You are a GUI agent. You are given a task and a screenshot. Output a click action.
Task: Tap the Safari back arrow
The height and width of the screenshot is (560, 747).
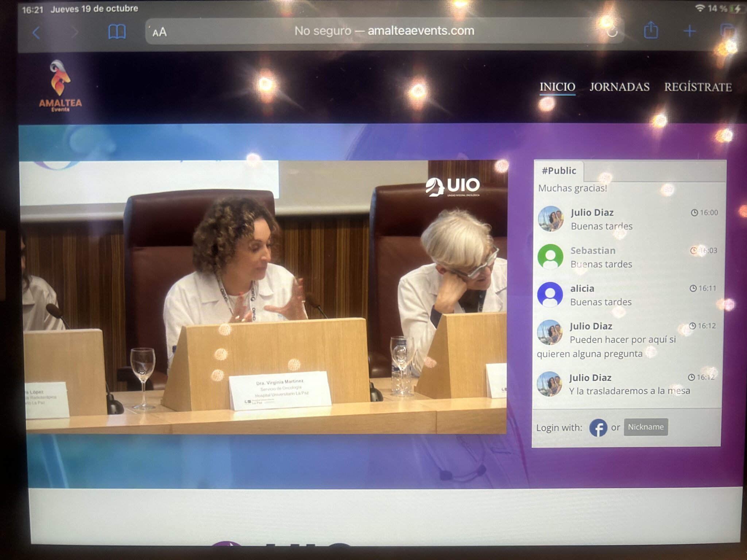pos(36,33)
